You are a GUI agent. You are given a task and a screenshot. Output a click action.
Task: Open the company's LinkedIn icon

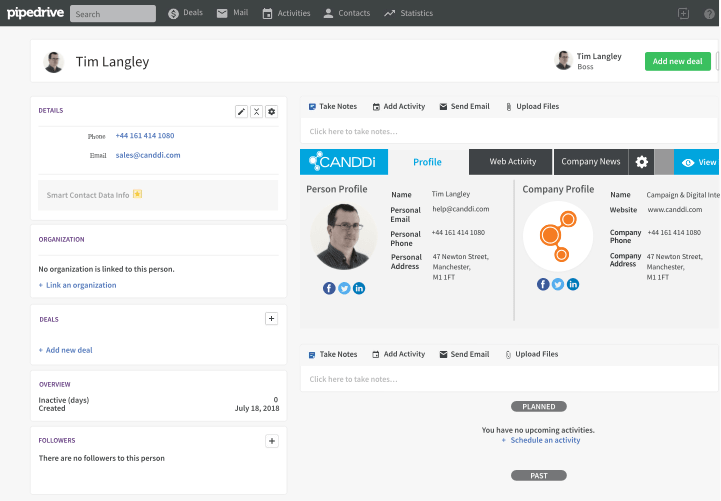point(573,285)
